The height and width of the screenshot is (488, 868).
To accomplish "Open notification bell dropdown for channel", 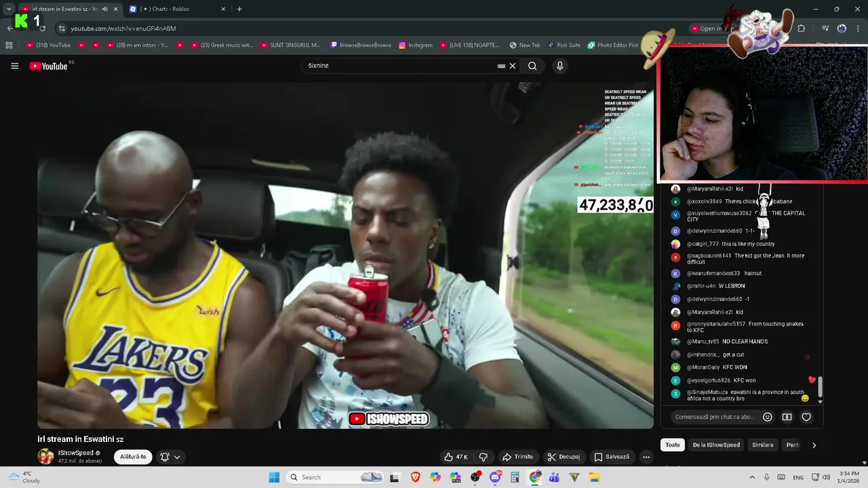I will 170,457.
